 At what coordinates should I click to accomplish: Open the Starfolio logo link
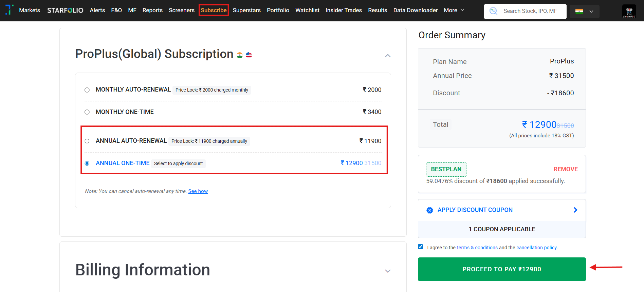(x=65, y=11)
